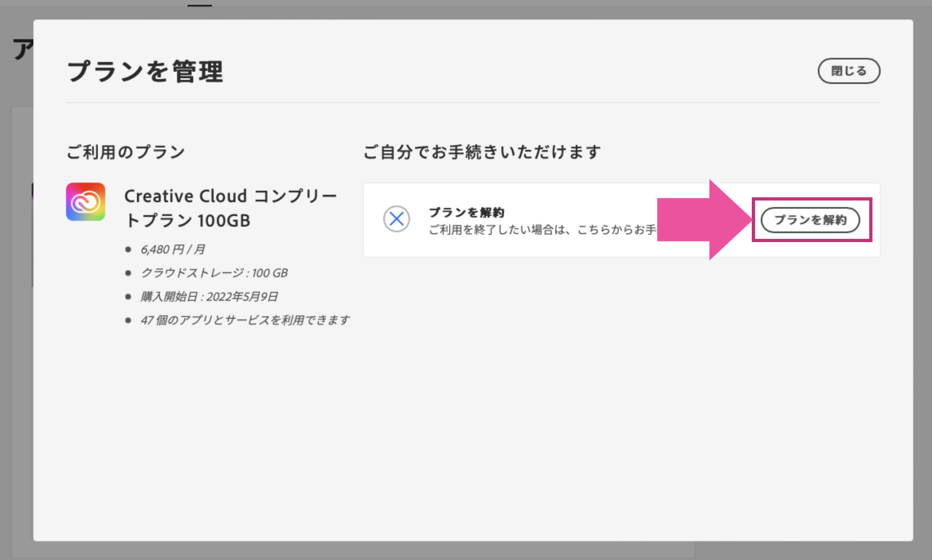The width and height of the screenshot is (932, 560).
Task: Click the 購入開始日 : 2022年5月9日 line
Action: coord(209,297)
